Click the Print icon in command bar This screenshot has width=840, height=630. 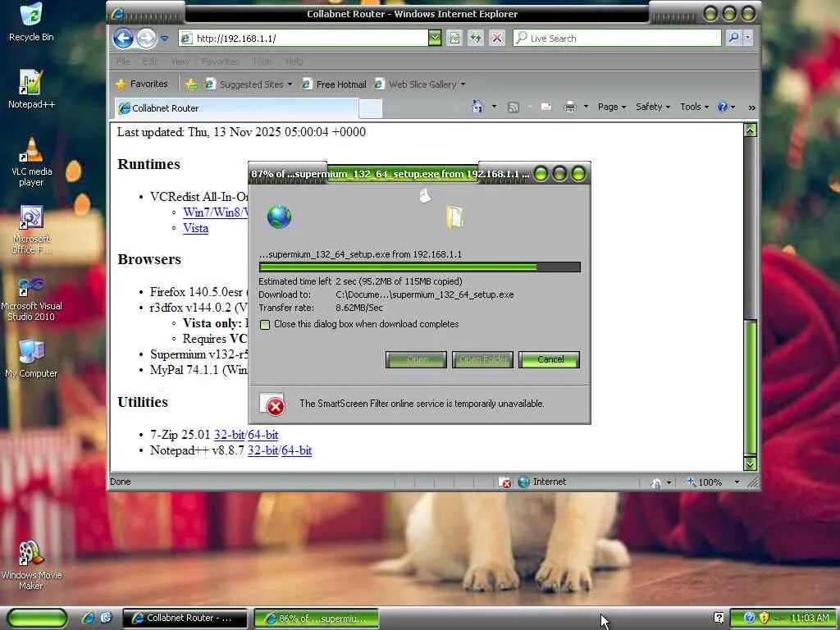tap(569, 107)
